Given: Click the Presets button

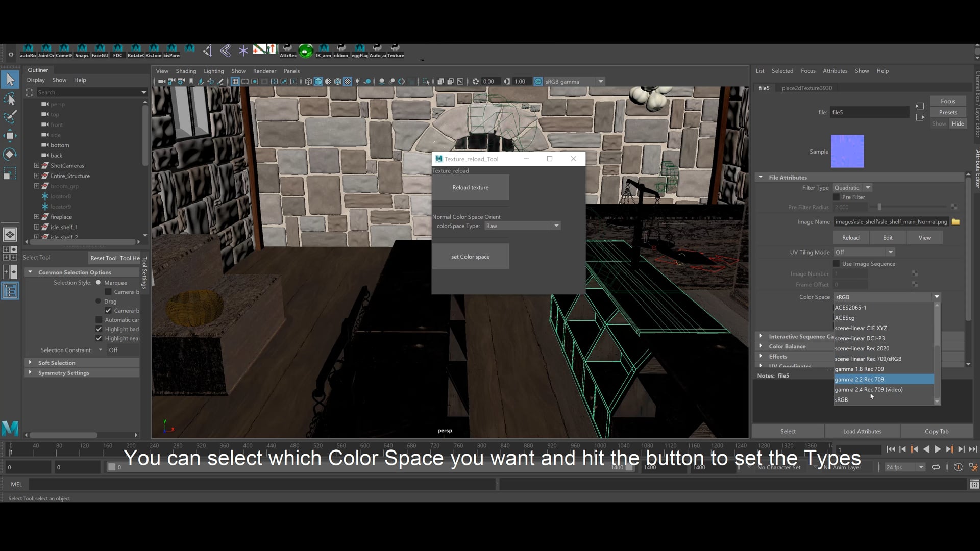Looking at the screenshot, I should click(x=948, y=112).
